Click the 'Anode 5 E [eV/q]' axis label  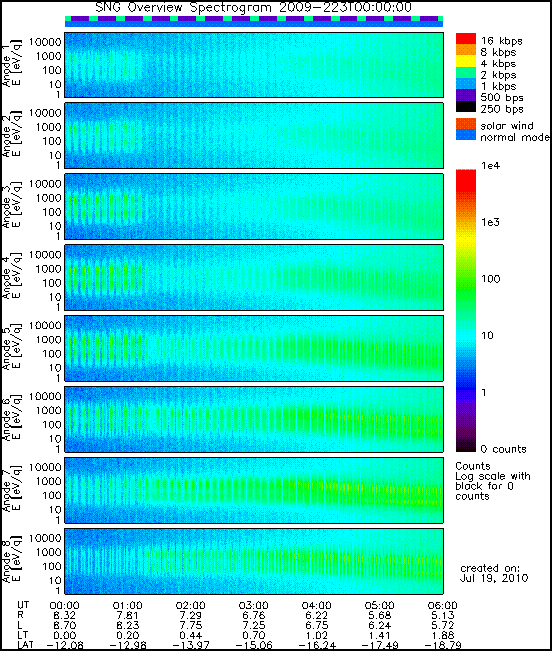11,347
